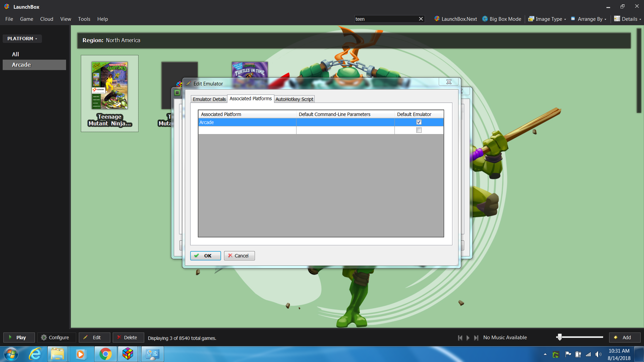Switch to the Emulator Details tab
Viewport: 644px width, 362px height.
pyautogui.click(x=209, y=99)
